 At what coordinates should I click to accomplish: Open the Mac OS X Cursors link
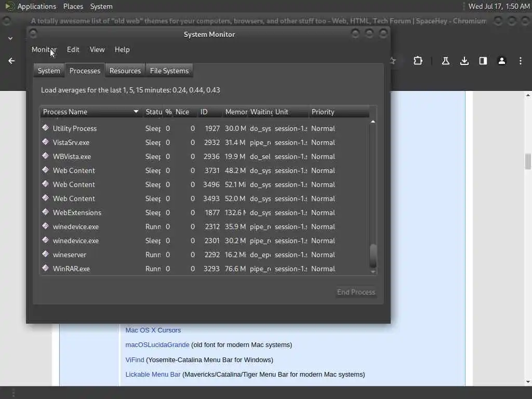pyautogui.click(x=153, y=330)
